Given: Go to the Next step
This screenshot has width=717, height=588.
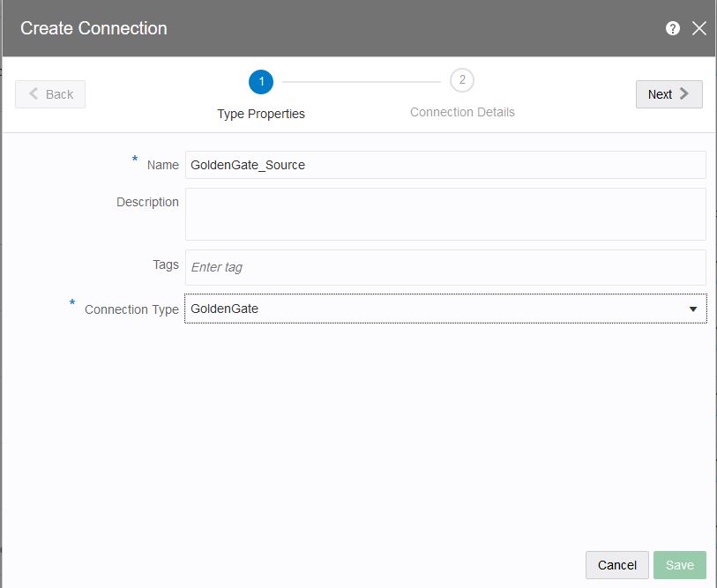Looking at the screenshot, I should click(668, 94).
